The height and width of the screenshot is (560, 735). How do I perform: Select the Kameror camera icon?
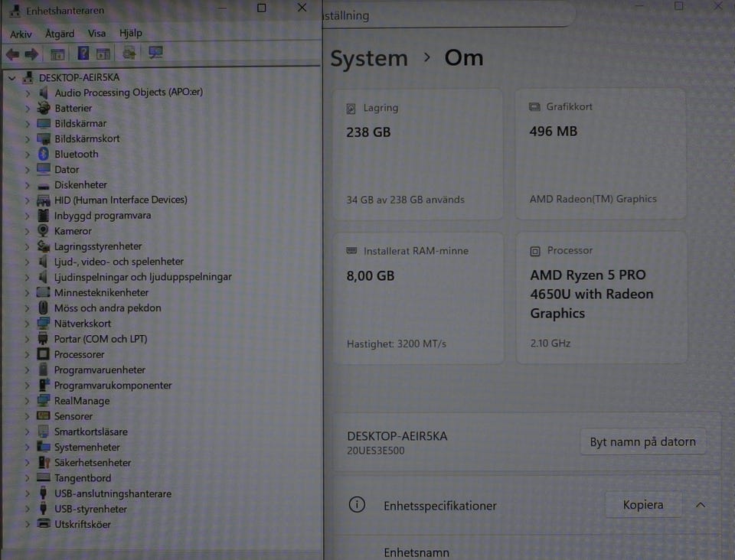coord(43,230)
